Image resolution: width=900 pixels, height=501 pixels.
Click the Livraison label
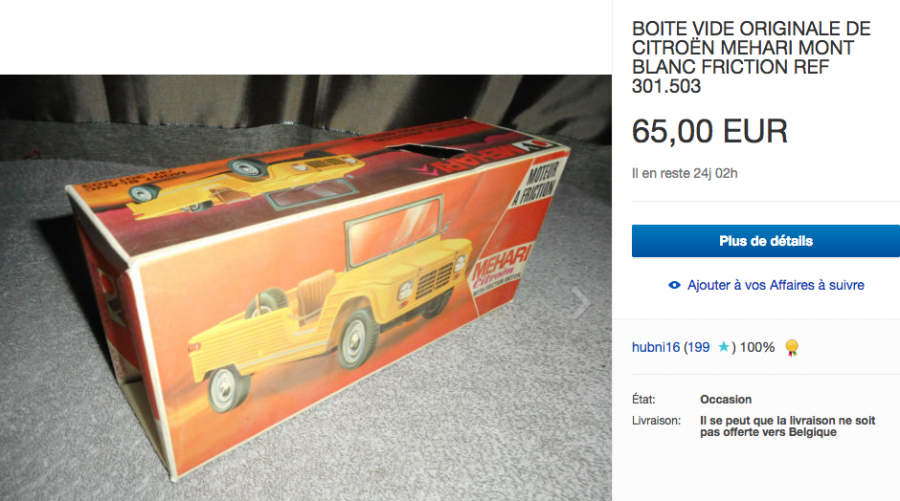tap(656, 421)
